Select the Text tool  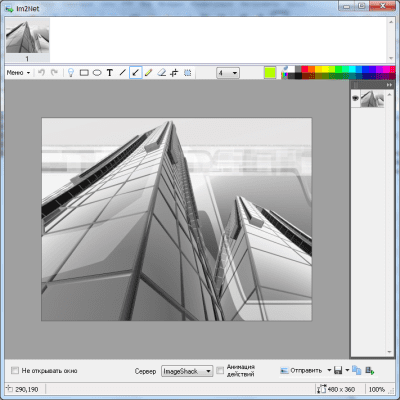point(110,73)
